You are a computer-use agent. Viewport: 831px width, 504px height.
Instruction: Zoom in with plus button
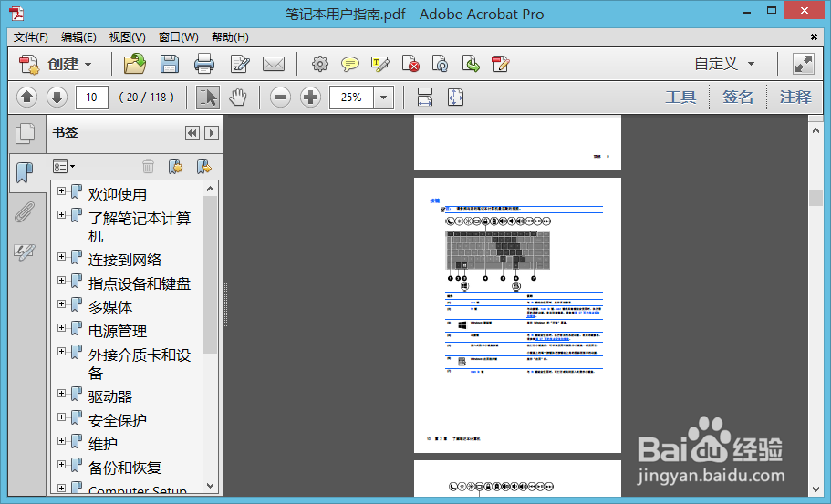coord(310,98)
